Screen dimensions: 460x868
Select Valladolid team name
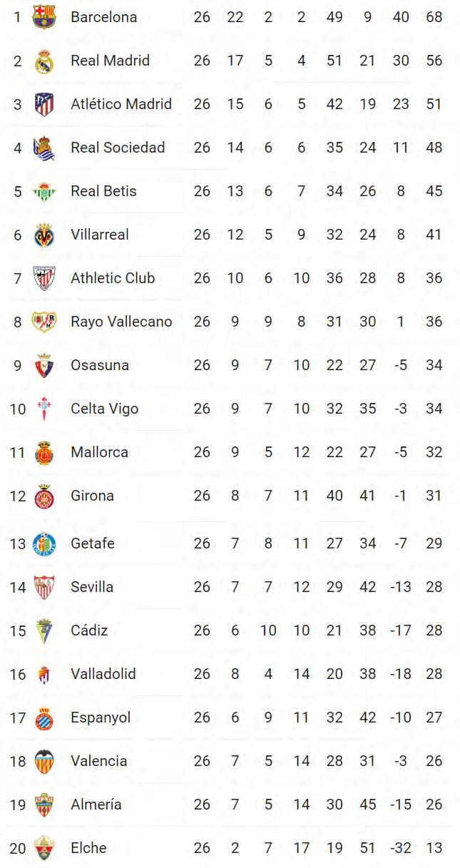103,674
